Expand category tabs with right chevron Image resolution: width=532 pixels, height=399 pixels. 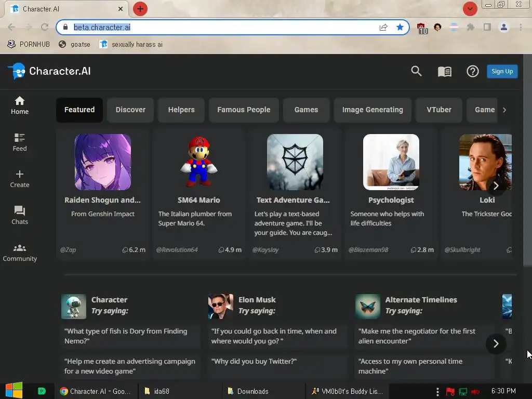(x=504, y=110)
